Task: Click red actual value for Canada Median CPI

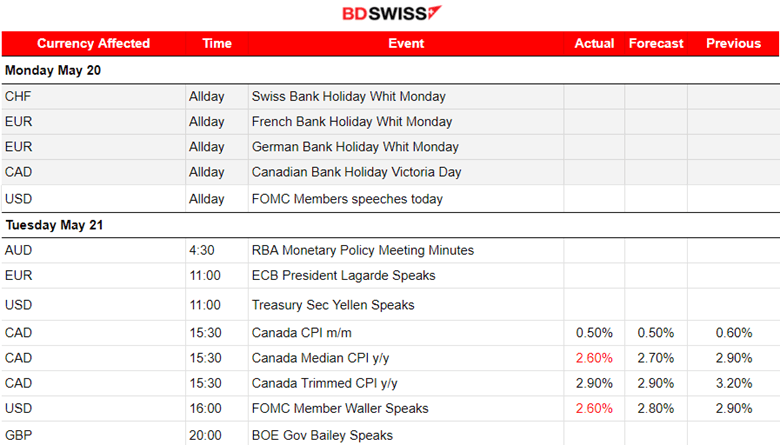Action: 594,357
